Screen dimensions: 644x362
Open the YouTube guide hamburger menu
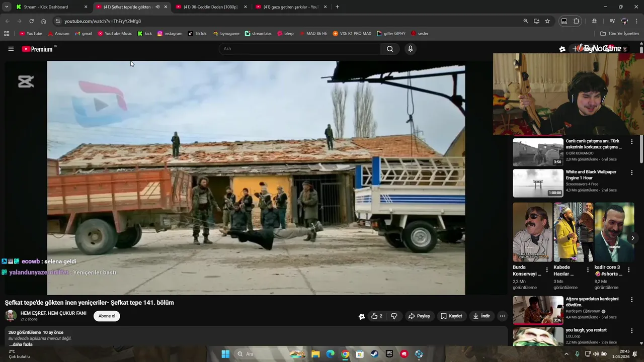click(11, 49)
